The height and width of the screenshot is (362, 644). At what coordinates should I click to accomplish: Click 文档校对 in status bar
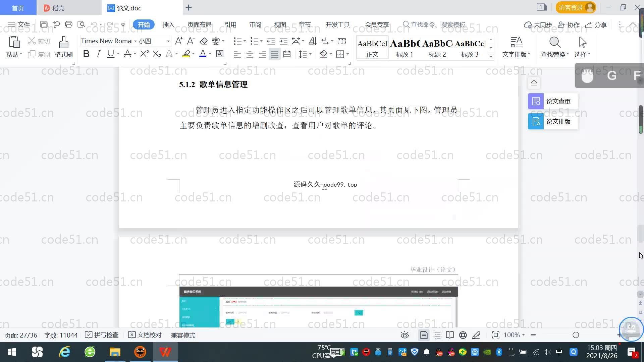[x=145, y=335]
